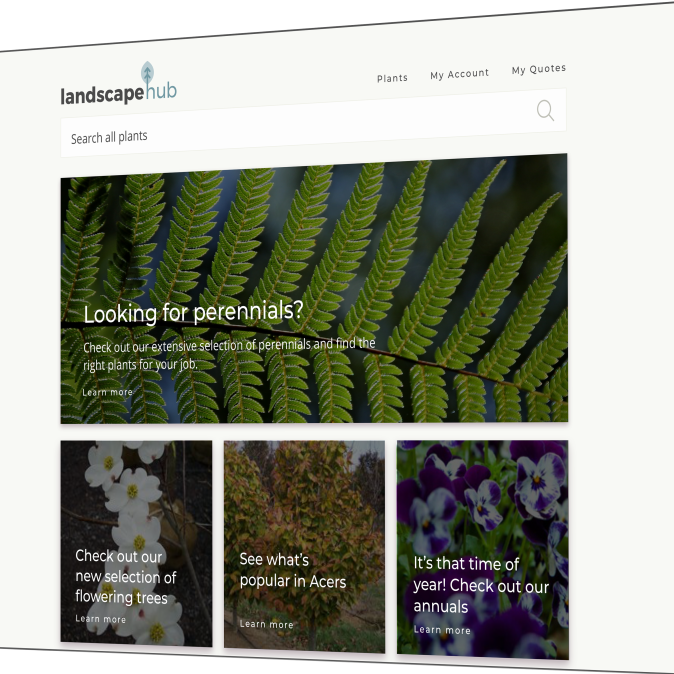This screenshot has height=674, width=674.
Task: Click the magnifying glass search icon
Action: point(545,110)
